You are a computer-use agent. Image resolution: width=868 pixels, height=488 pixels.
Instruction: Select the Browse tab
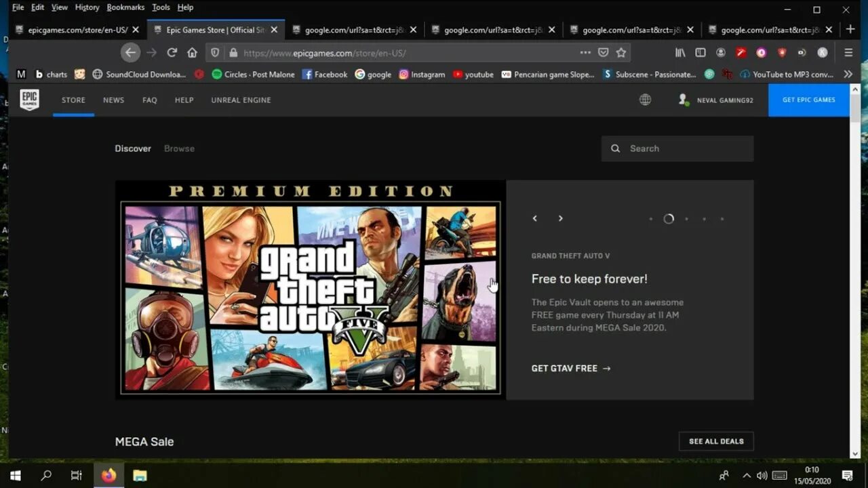coord(179,148)
